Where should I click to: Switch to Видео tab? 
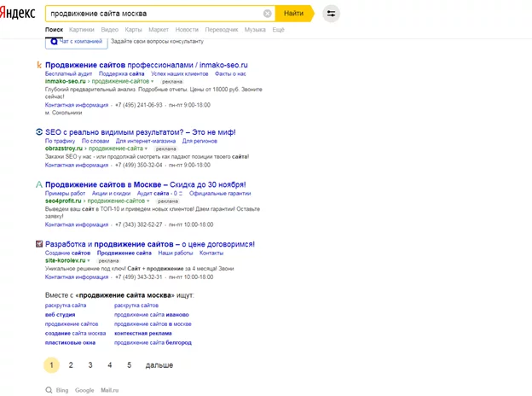110,30
